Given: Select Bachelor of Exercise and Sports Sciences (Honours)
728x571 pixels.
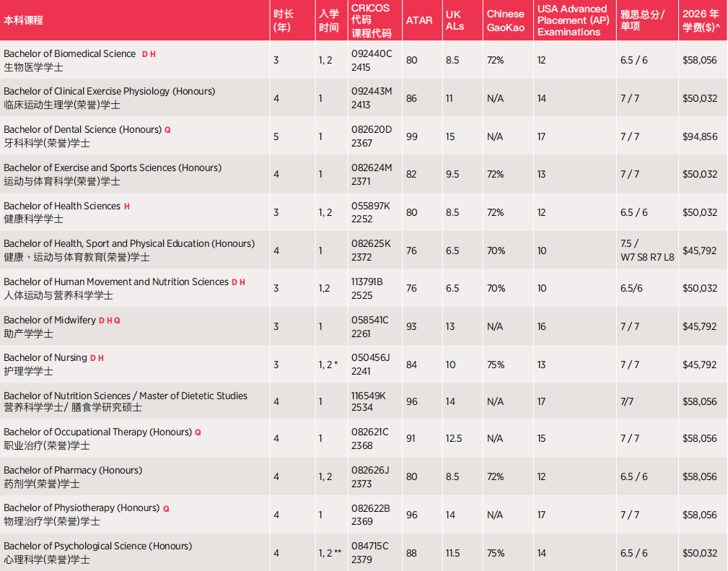Looking at the screenshot, I should point(113,167).
